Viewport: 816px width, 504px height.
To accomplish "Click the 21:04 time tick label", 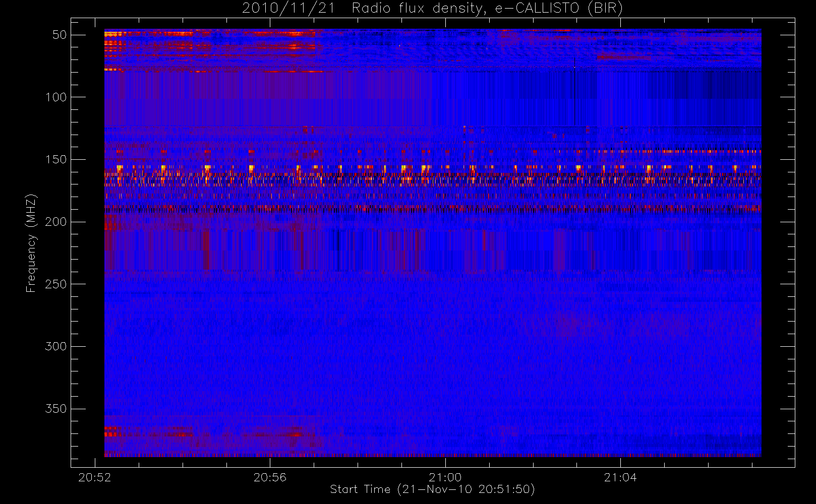I will (620, 477).
